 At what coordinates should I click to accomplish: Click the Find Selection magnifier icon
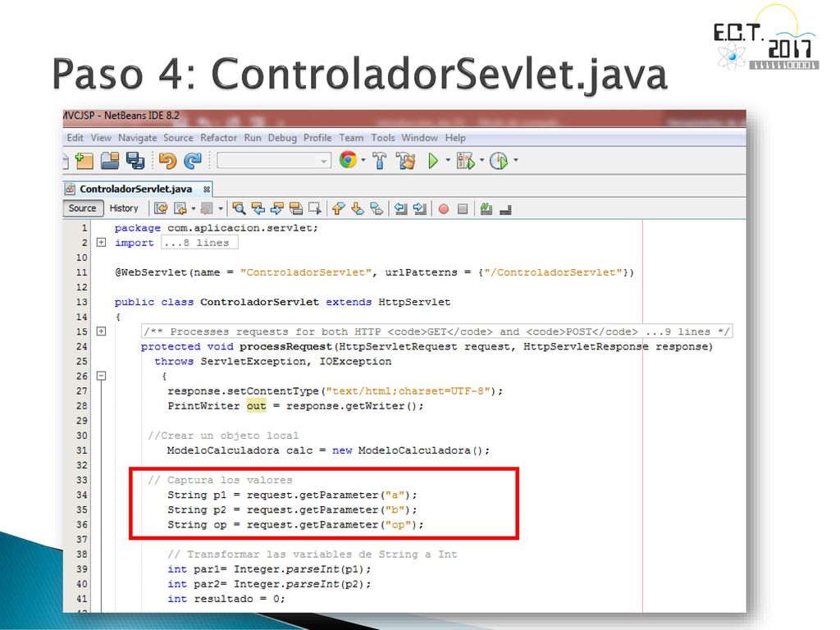(239, 208)
